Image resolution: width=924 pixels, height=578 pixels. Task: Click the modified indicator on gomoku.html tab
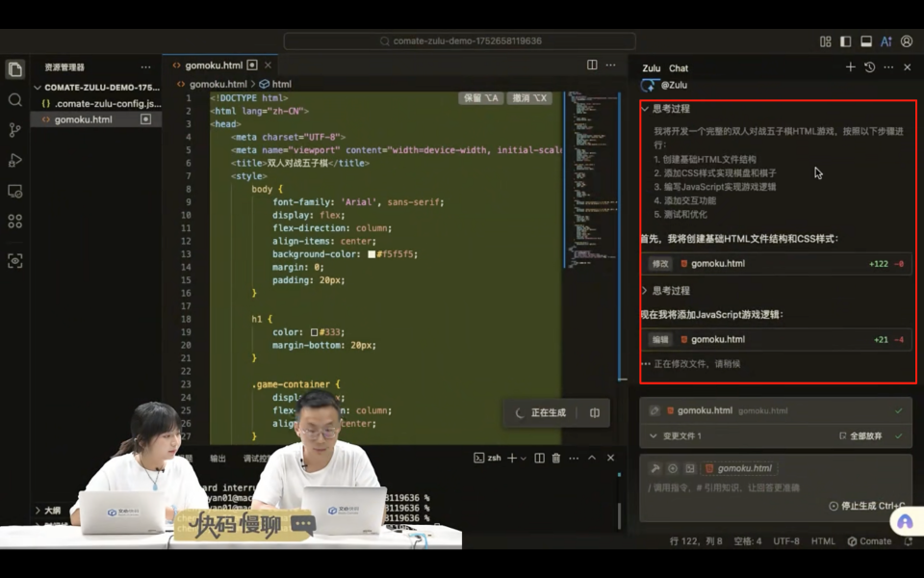point(252,65)
